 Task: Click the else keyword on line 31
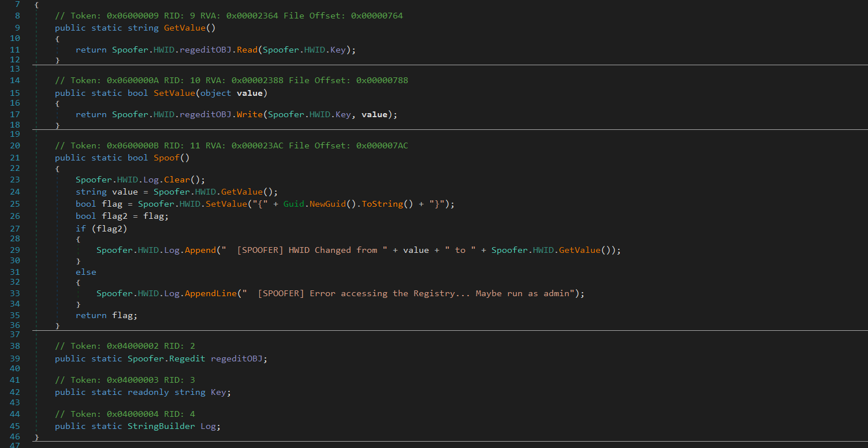86,272
